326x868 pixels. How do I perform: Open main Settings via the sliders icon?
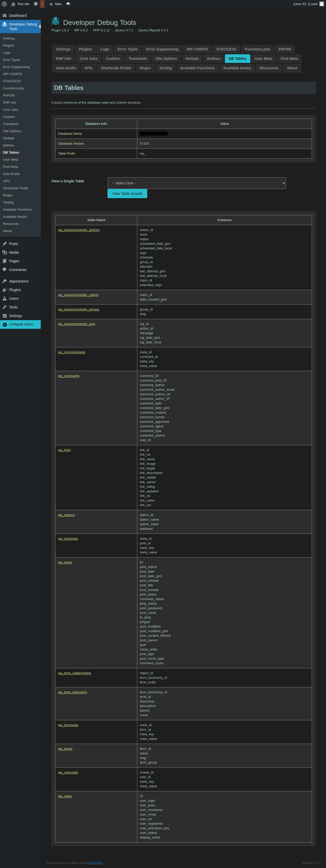[4, 316]
